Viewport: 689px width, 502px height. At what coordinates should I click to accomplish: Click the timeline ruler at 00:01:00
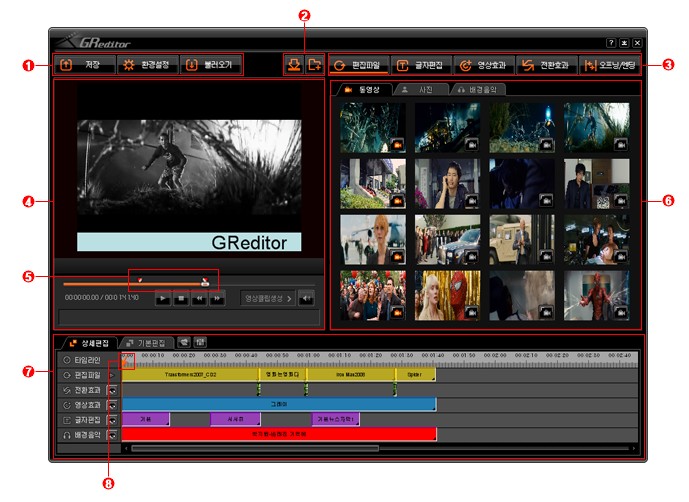coord(308,355)
